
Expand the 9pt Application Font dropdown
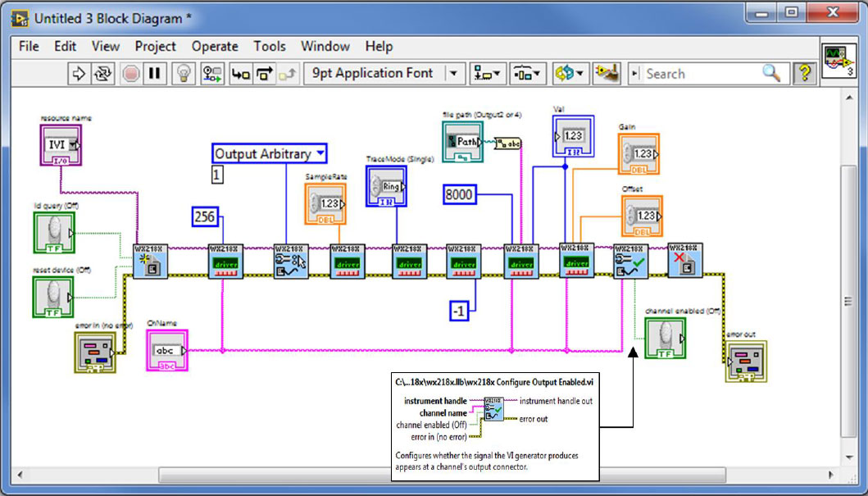(x=455, y=74)
